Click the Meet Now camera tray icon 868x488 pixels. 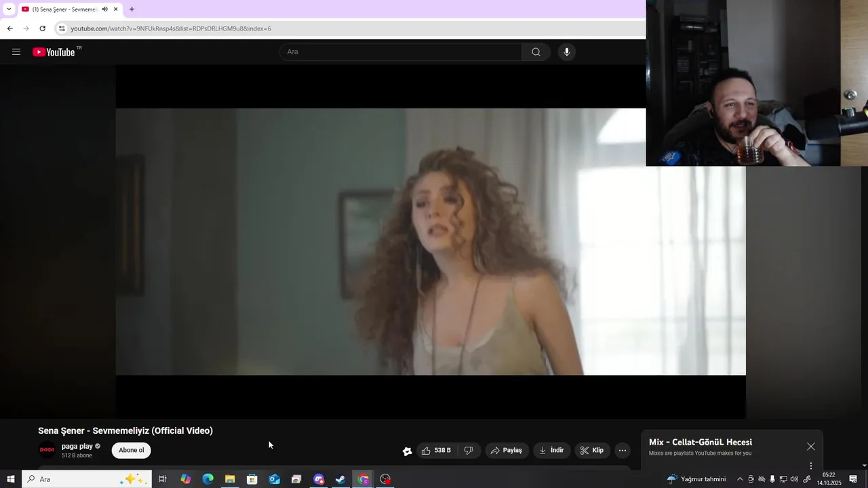(x=751, y=479)
